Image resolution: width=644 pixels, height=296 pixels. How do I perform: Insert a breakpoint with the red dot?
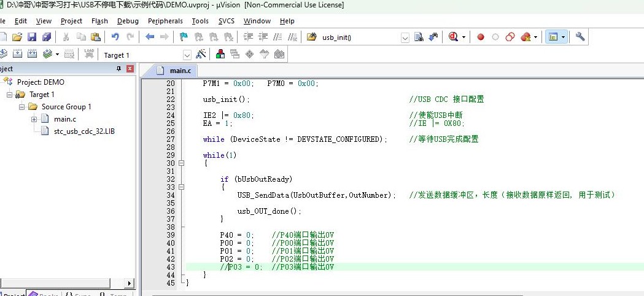[x=481, y=37]
